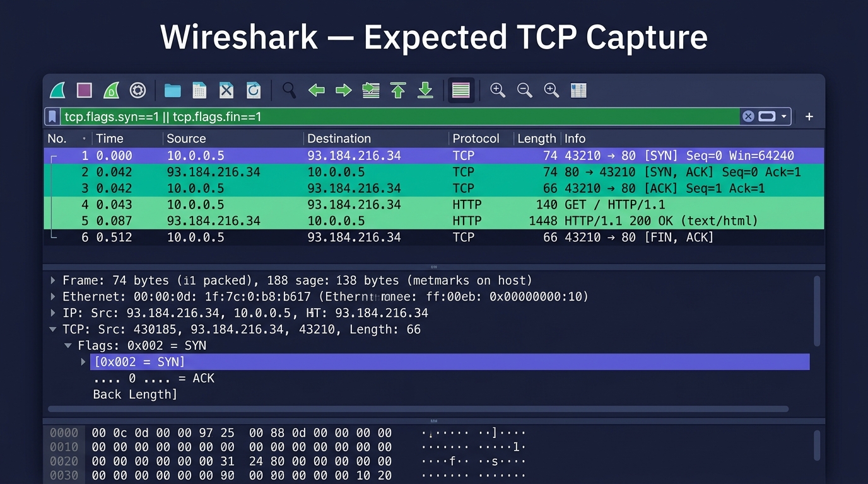
Task: Sort by the Destination column header
Action: (376, 139)
